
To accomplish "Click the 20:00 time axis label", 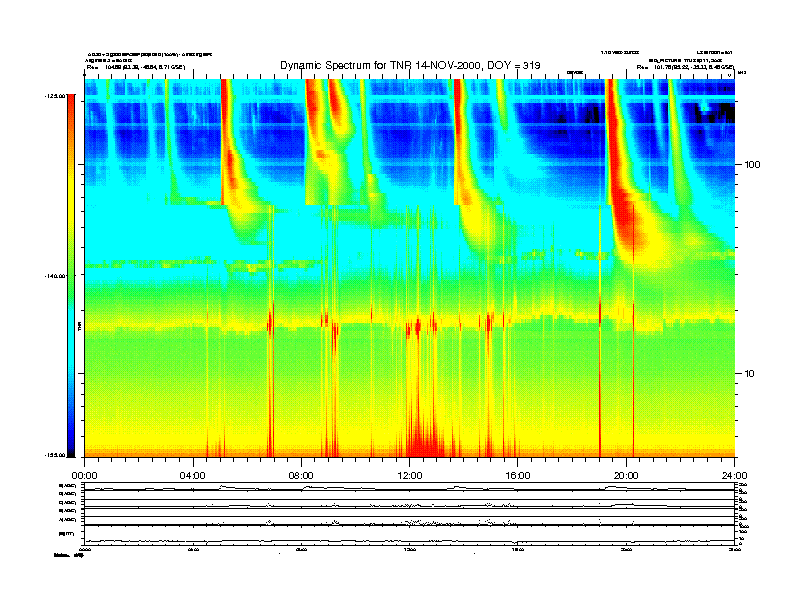I will (x=626, y=476).
